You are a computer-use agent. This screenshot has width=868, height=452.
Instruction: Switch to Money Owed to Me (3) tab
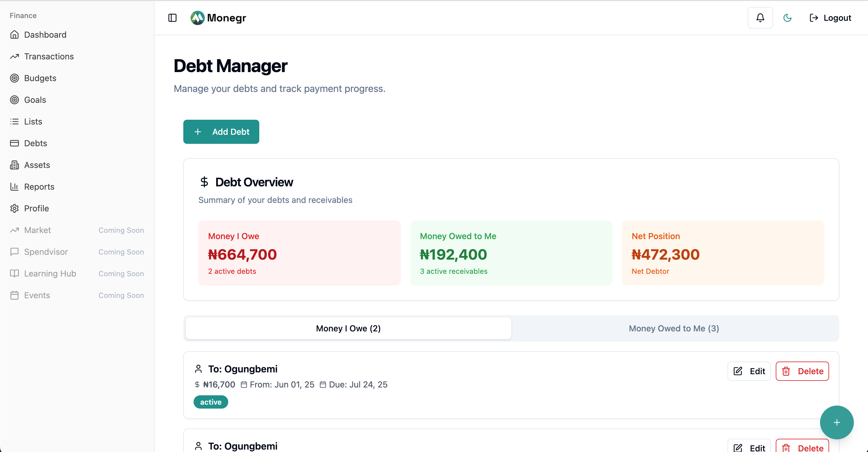(x=674, y=328)
